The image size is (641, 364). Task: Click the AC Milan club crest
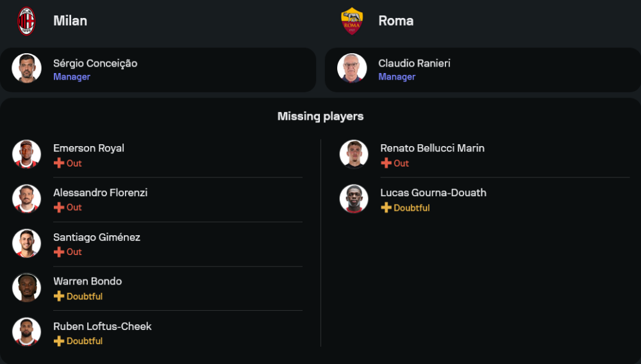click(26, 21)
